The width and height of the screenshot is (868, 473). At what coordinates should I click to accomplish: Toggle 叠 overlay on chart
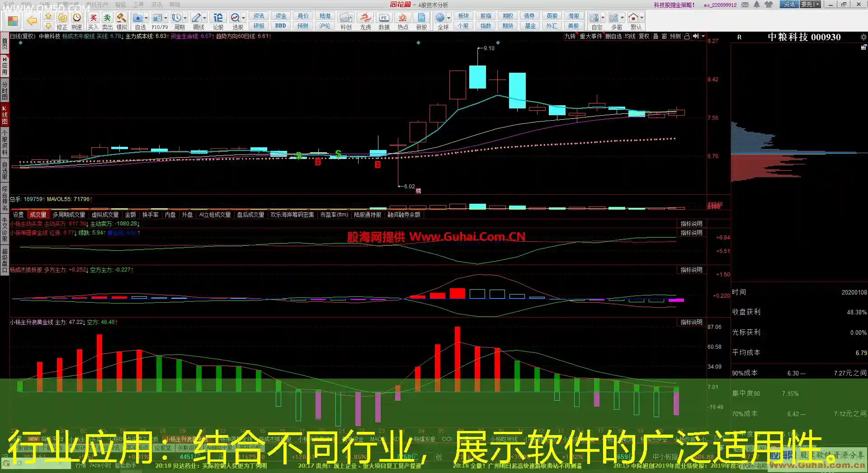click(656, 36)
